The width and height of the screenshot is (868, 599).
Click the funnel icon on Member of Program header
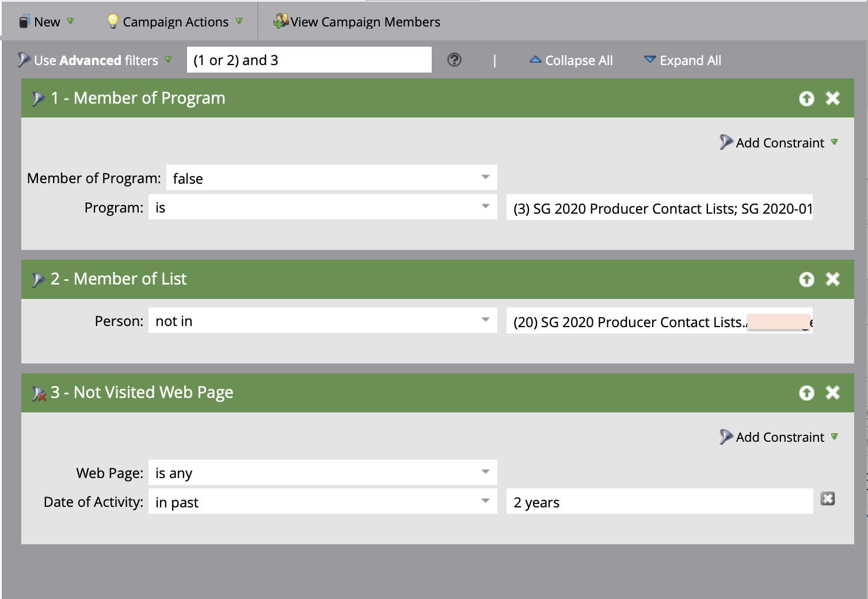click(39, 97)
